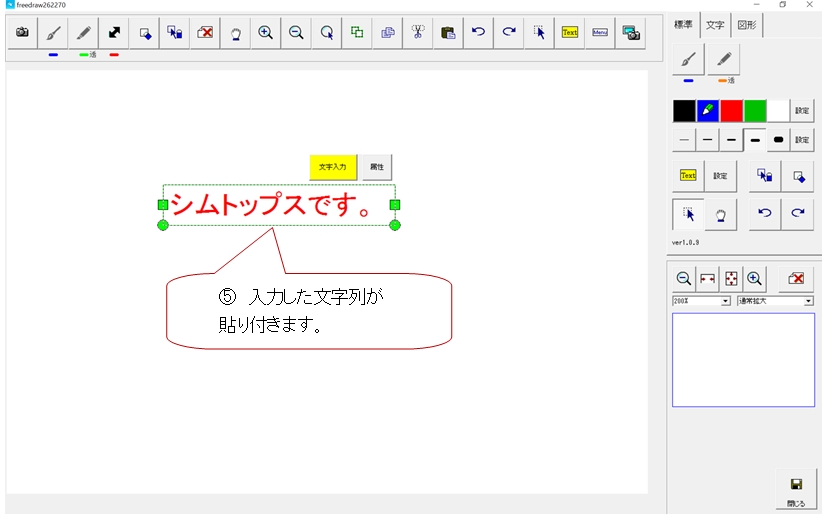
Task: Click the magnifier with cursor zoom-area icon
Action: click(x=327, y=33)
